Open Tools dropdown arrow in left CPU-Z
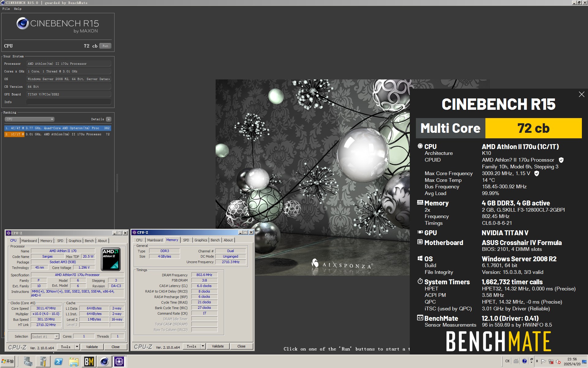This screenshot has height=368, width=588. [77, 347]
